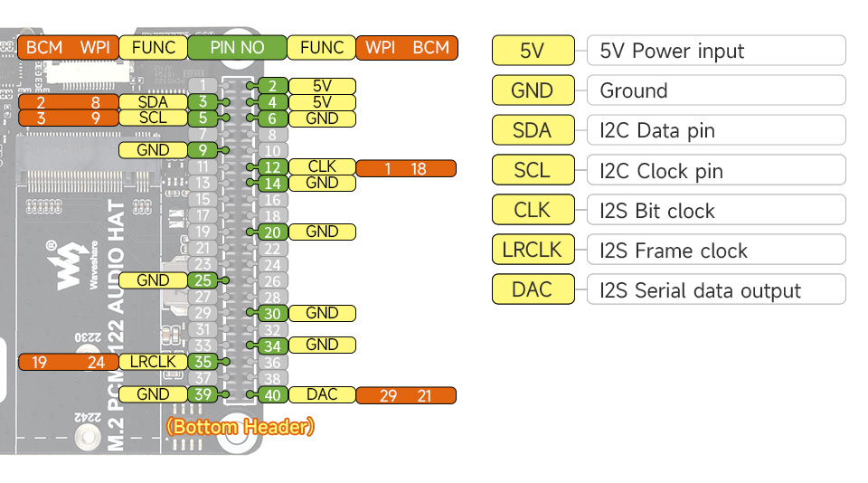Click the DAC function label of pin 40
Screen dimensions: 868x483
(322, 394)
